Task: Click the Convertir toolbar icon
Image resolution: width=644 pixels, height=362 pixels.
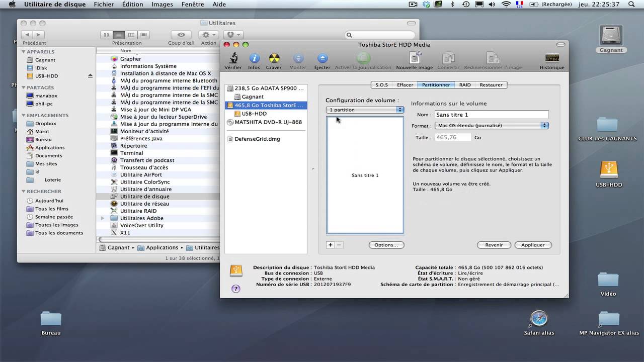Action: (x=448, y=58)
